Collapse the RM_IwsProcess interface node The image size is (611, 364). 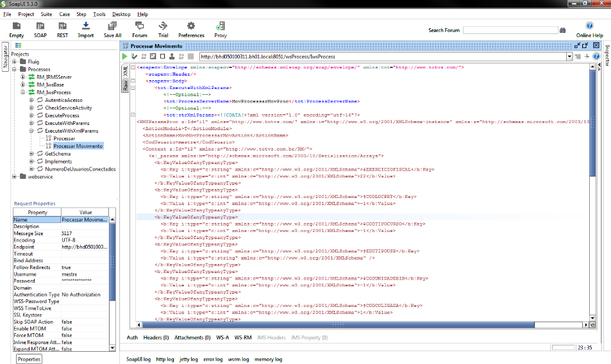pyautogui.click(x=22, y=92)
